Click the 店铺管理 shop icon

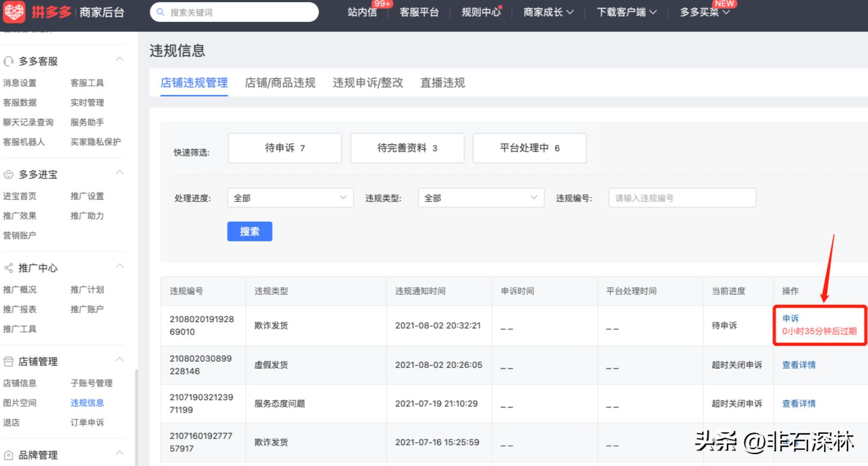[x=9, y=362]
